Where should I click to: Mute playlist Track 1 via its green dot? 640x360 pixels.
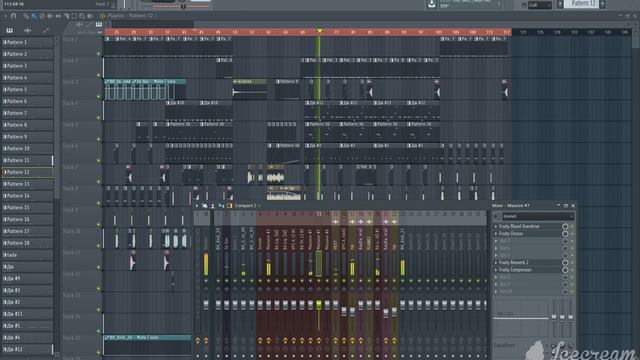point(98,54)
